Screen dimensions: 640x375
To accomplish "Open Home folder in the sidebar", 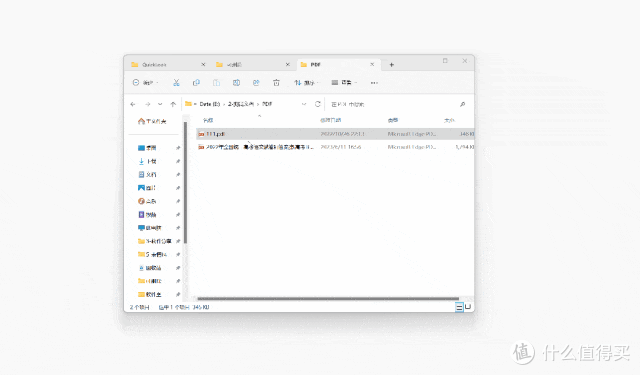I will [152, 121].
